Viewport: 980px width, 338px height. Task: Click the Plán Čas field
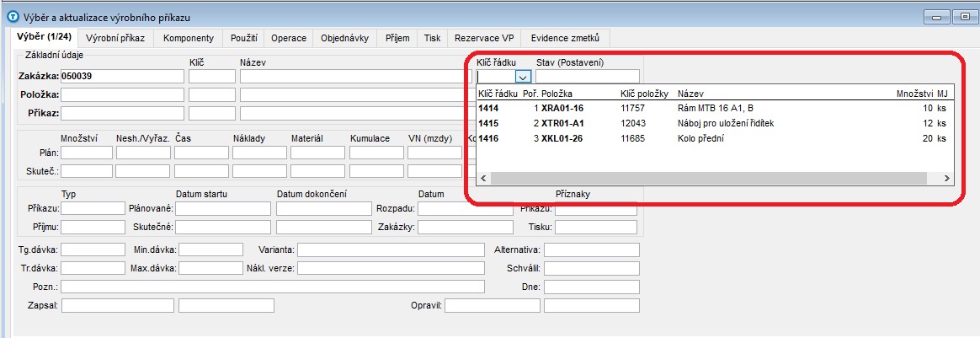coord(201,153)
